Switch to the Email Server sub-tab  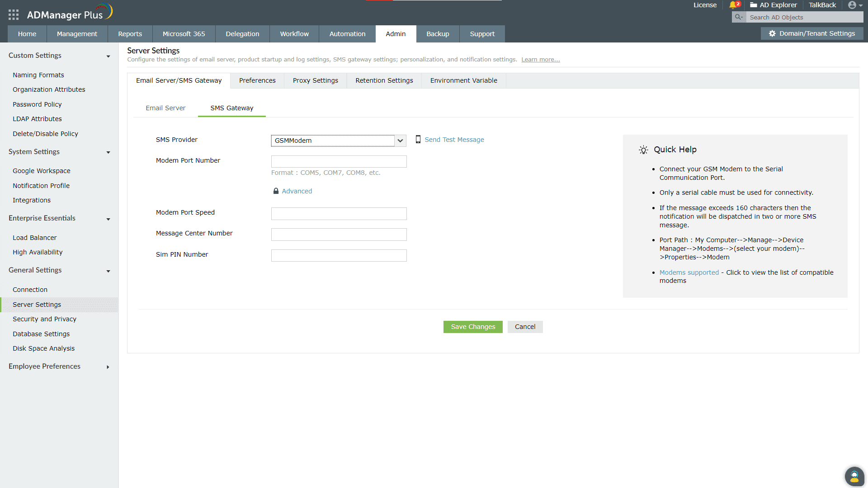click(x=165, y=108)
